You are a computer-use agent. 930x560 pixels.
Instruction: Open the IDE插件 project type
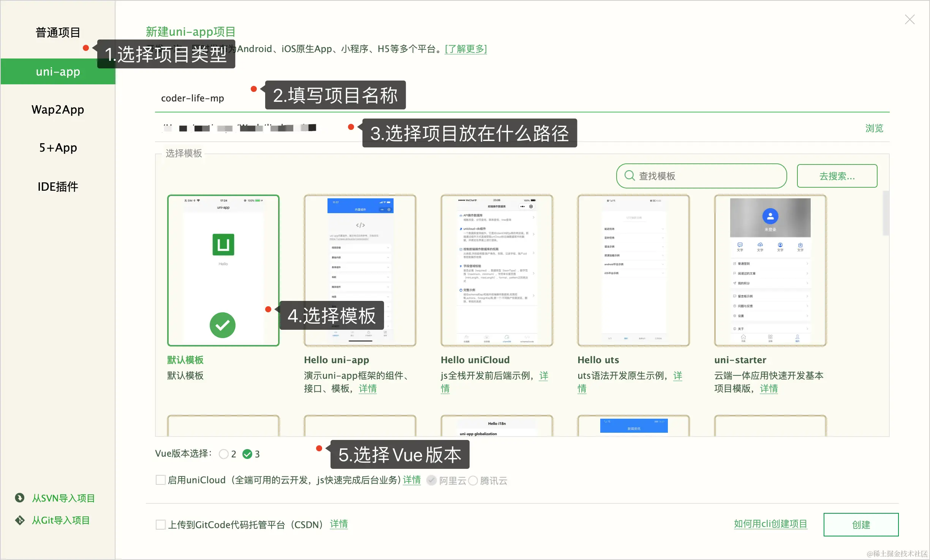tap(58, 187)
